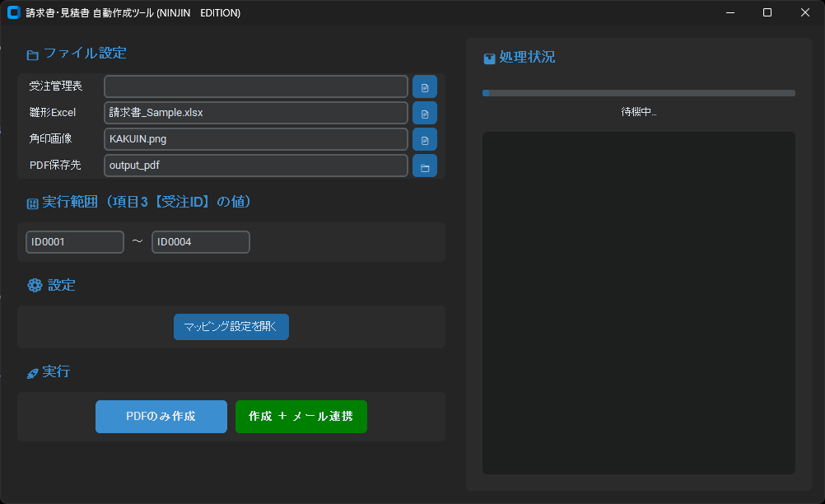The height and width of the screenshot is (504, 825).
Task: Focus the 雛形Excel field with 請求書_Sample.xlsx
Action: point(256,113)
